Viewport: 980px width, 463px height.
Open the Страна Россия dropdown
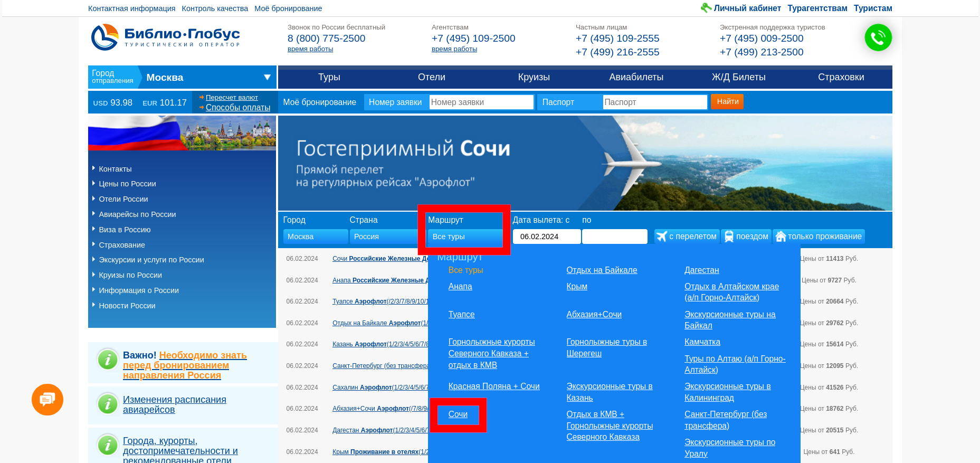click(384, 237)
